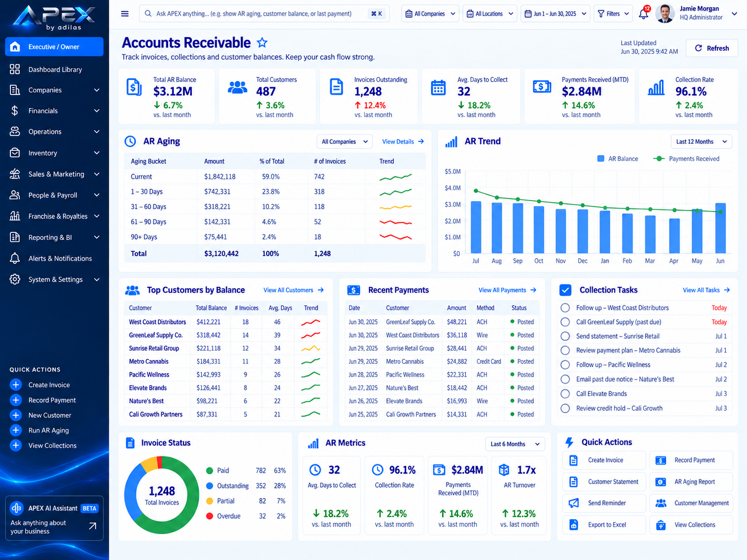Tick Review payment plan – Metro Cannabis
Image resolution: width=747 pixels, height=560 pixels.
565,351
